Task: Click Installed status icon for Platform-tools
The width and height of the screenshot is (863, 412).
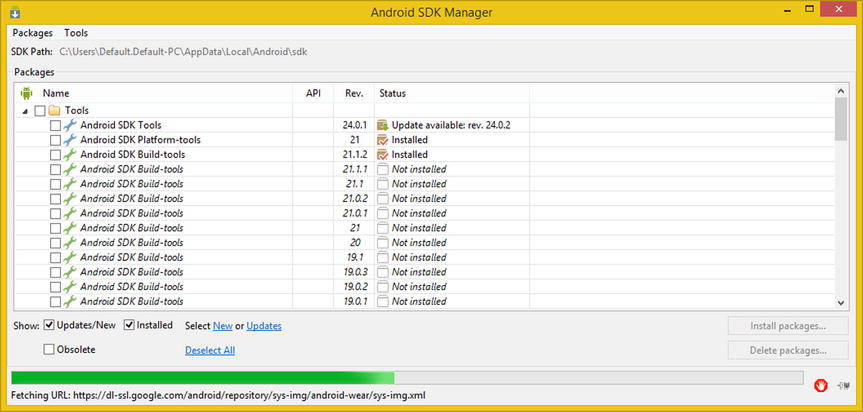Action: (x=383, y=140)
